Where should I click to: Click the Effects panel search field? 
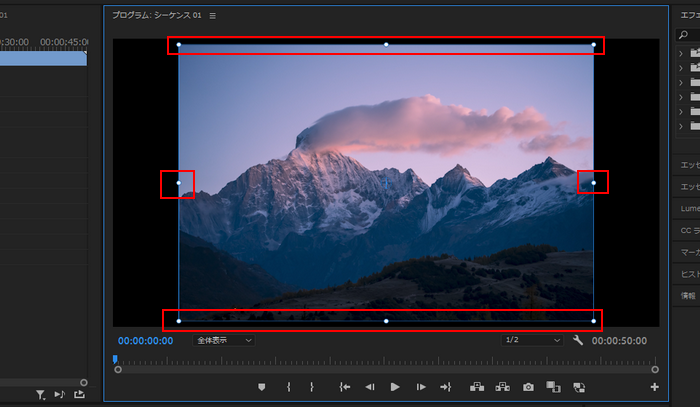(x=692, y=36)
